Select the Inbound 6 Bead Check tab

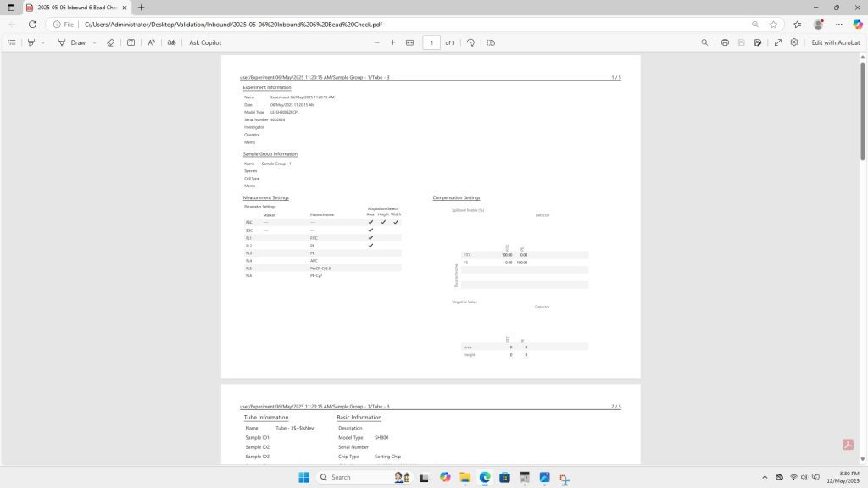coord(72,8)
